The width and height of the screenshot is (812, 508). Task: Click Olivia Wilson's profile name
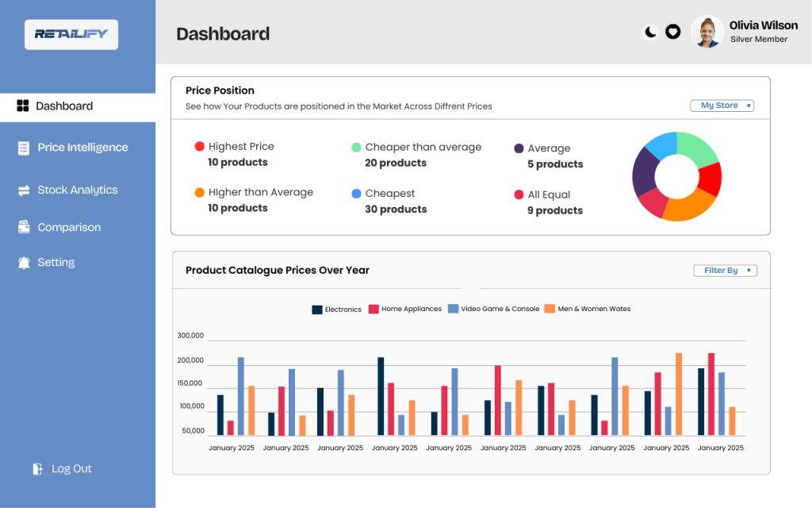click(x=763, y=25)
